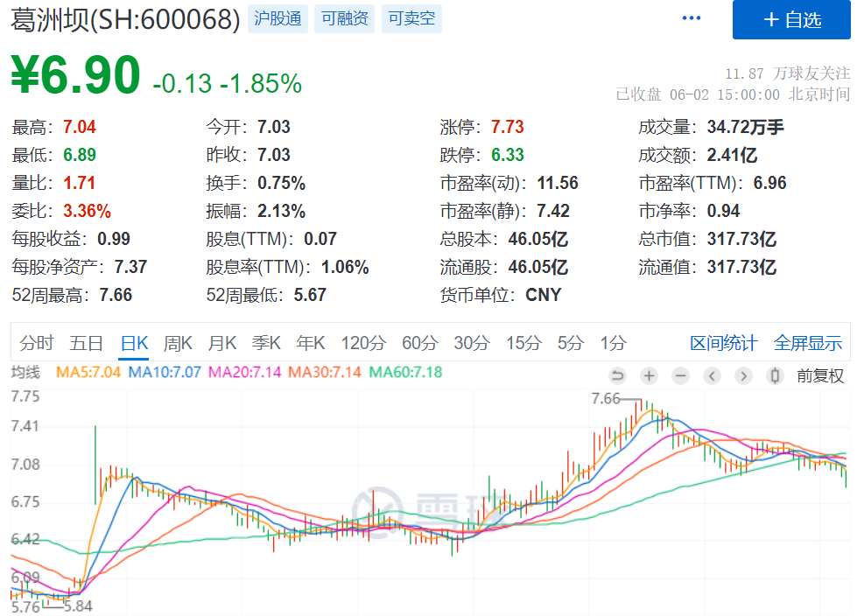Enter 全屏显示 fullscreen mode
Image resolution: width=857 pixels, height=616 pixels.
point(807,345)
